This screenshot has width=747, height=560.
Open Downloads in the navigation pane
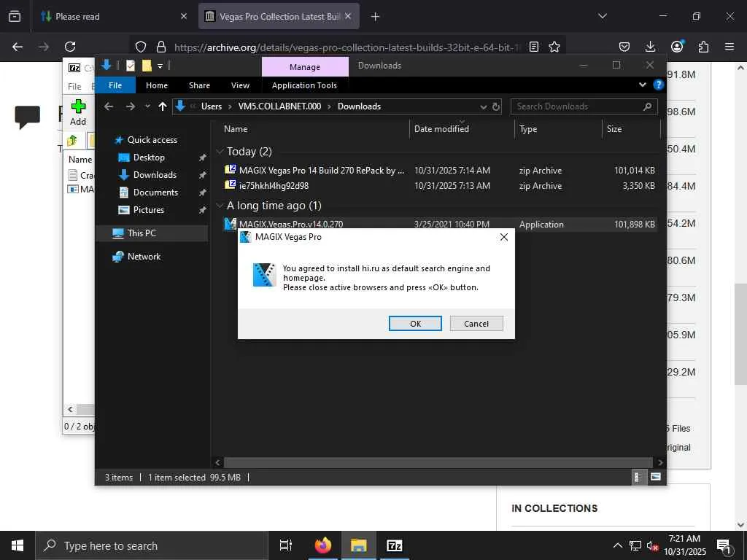click(x=155, y=175)
